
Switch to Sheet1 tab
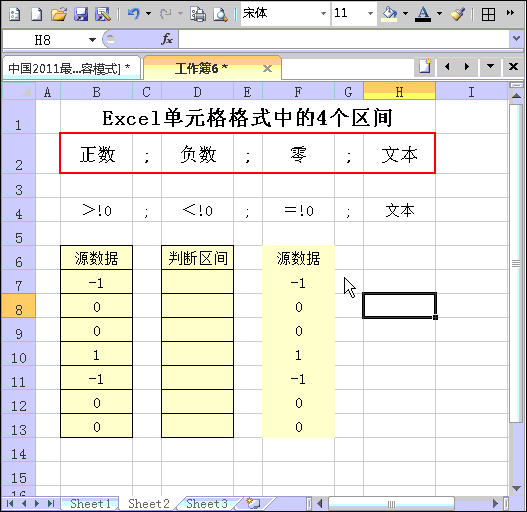[x=90, y=503]
